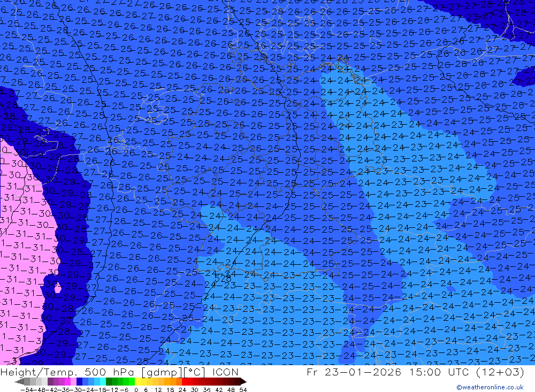Pick the magenta legend swatch left of -36
The width and height of the screenshot is (535, 392).
click(x=67, y=382)
